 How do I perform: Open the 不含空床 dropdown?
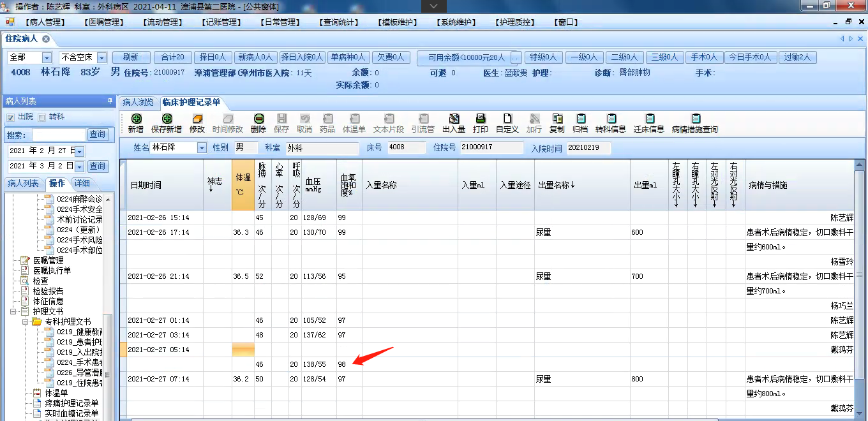[102, 58]
